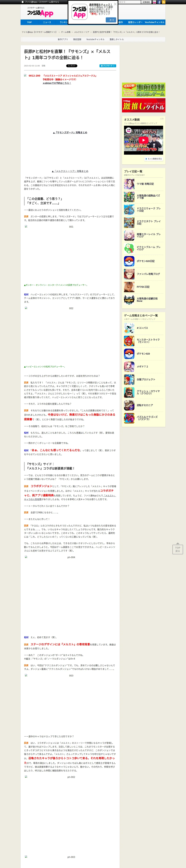Image resolution: width=186 pixels, height=868 pixels.
Task: Close the notification popup with the X
Action: tap(115, 4)
